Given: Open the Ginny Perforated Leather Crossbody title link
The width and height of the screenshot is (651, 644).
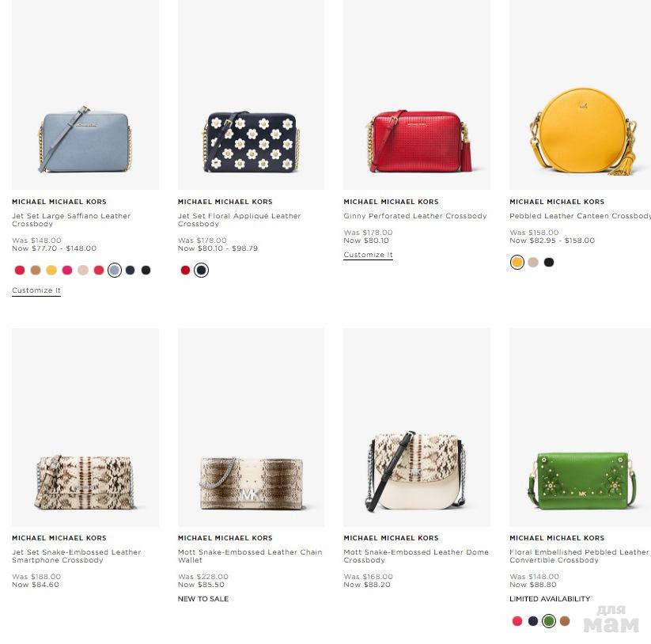Looking at the screenshot, I should coord(414,216).
